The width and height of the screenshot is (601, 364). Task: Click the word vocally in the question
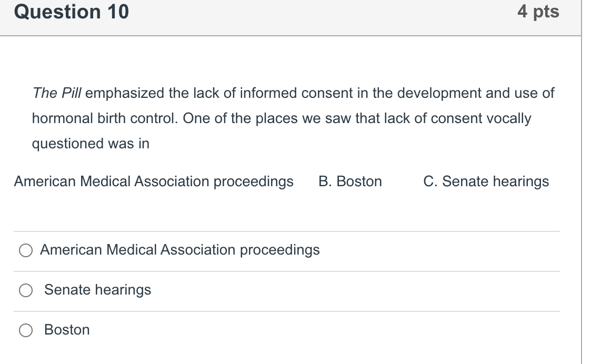508,118
